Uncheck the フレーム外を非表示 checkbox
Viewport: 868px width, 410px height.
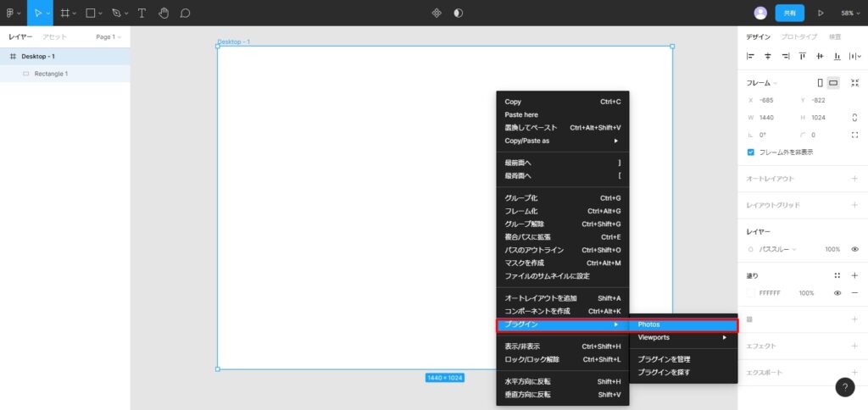(x=751, y=152)
